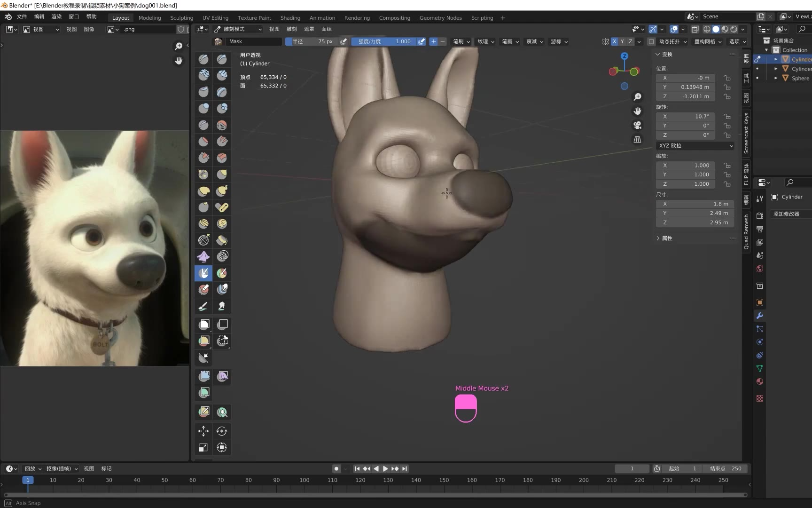812x508 pixels.
Task: Toggle Z axis symmetry
Action: (630, 41)
